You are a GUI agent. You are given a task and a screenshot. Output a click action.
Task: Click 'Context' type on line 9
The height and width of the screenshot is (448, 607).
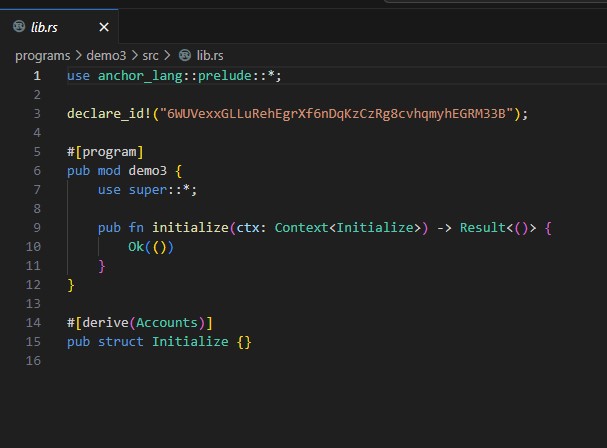(302, 228)
